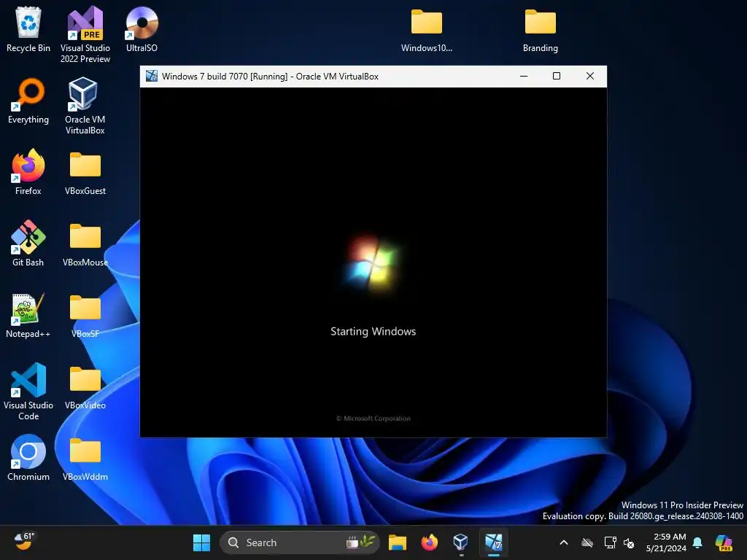This screenshot has height=560, width=747.
Task: Select the VBoxGuest folder
Action: (x=85, y=174)
